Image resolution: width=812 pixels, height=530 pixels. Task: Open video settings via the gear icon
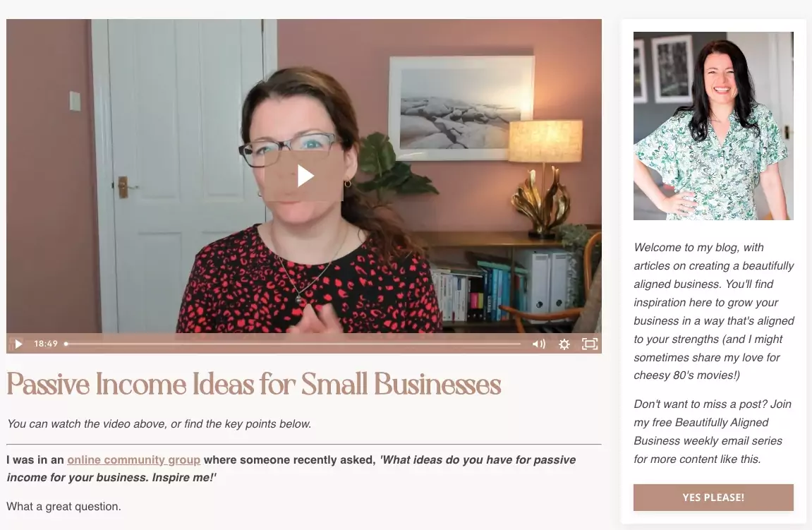[564, 344]
